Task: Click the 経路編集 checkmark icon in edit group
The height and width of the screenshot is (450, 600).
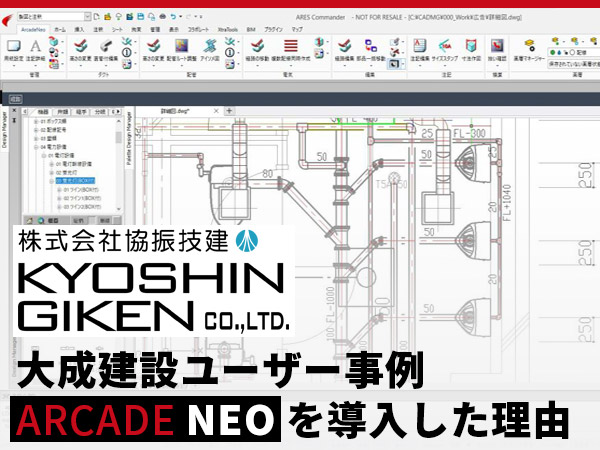Action: tap(344, 47)
